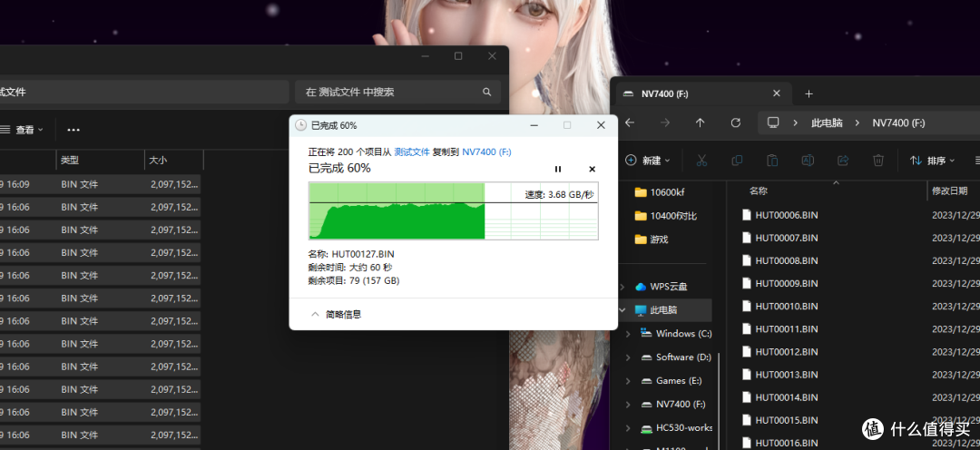Click the Paste toolbar icon
This screenshot has width=980, height=450.
pyautogui.click(x=772, y=161)
